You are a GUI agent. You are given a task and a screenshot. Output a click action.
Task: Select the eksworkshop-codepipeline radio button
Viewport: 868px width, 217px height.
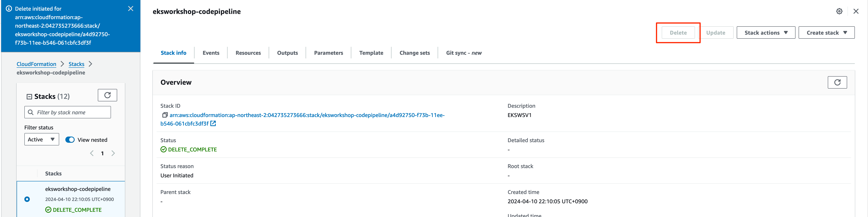point(27,199)
